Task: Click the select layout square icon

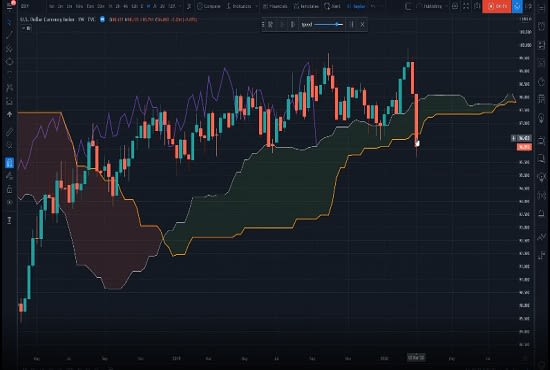Action: click(x=408, y=6)
